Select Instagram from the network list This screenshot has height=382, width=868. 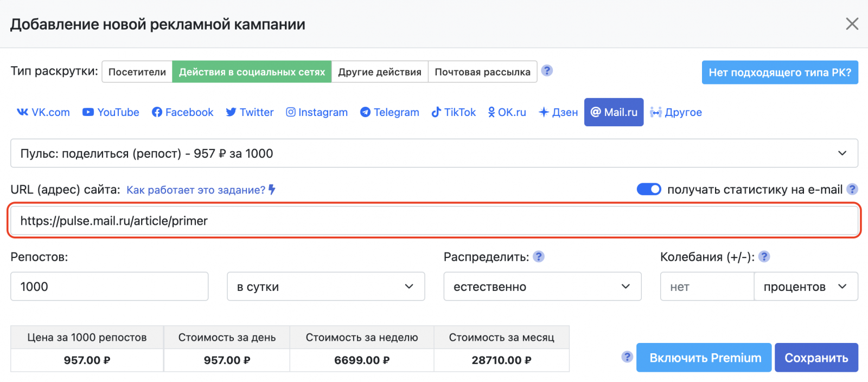[317, 112]
